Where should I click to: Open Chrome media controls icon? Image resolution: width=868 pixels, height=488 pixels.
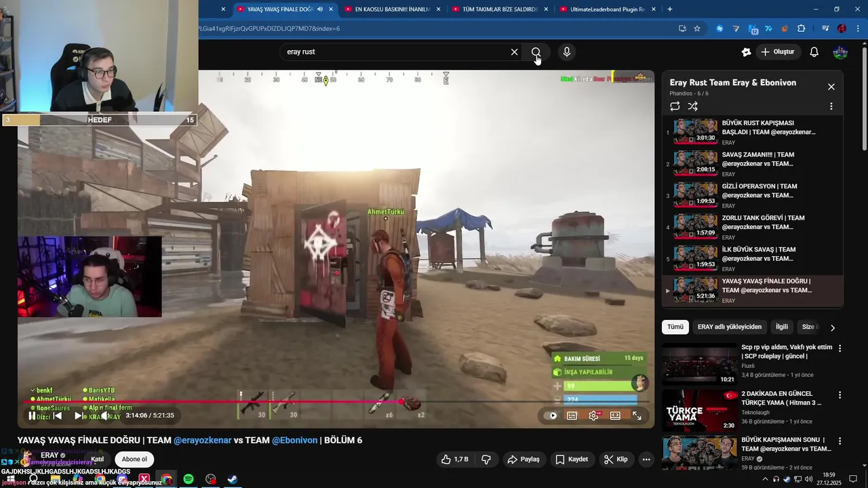(x=825, y=28)
